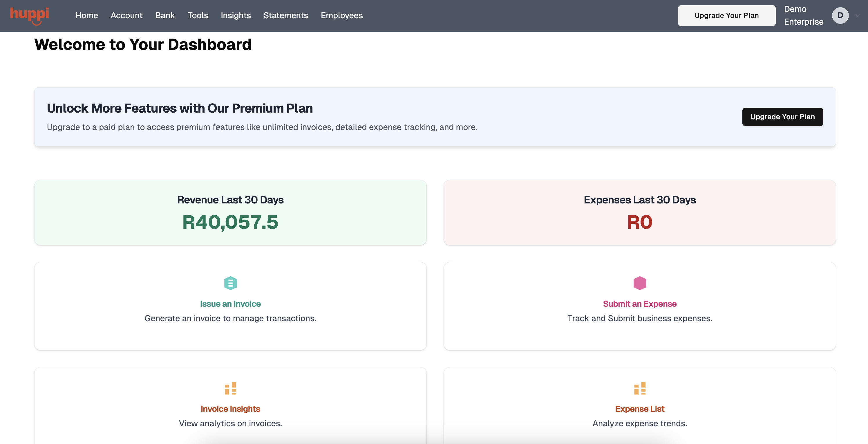Open the Bank menu

point(165,15)
